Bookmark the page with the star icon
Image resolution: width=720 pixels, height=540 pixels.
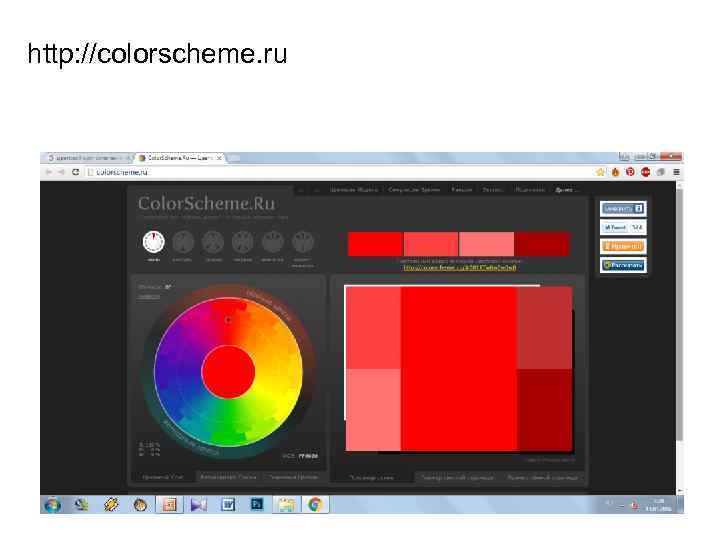(600, 172)
